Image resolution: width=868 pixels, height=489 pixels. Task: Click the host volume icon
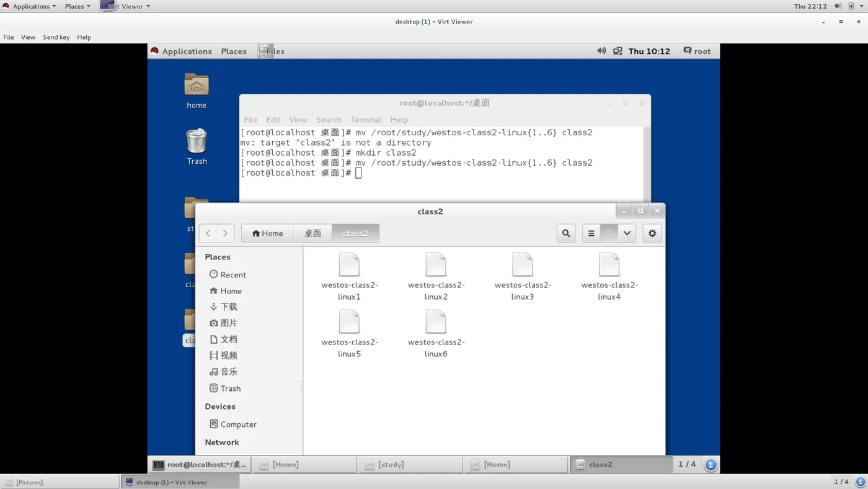[x=838, y=6]
